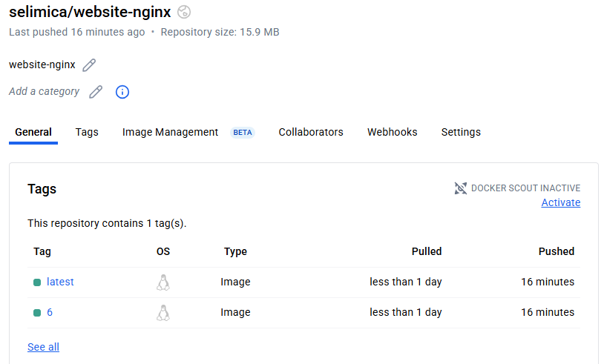Open the latest tag link

[60, 282]
